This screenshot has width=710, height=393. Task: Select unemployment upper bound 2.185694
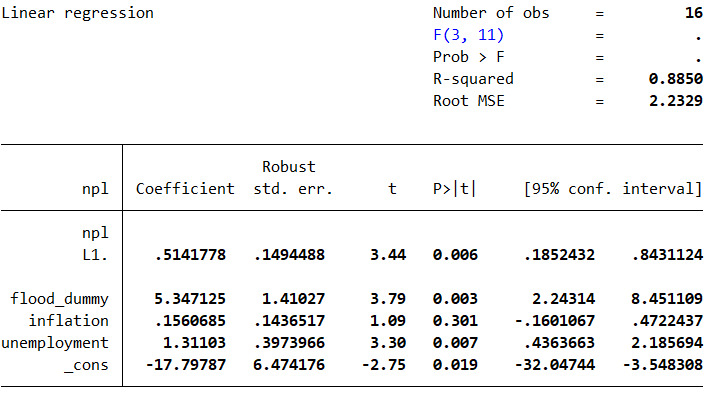coord(667,343)
